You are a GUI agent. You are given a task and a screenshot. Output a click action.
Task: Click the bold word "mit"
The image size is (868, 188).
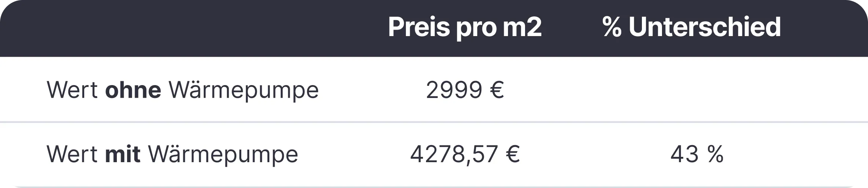(x=123, y=154)
